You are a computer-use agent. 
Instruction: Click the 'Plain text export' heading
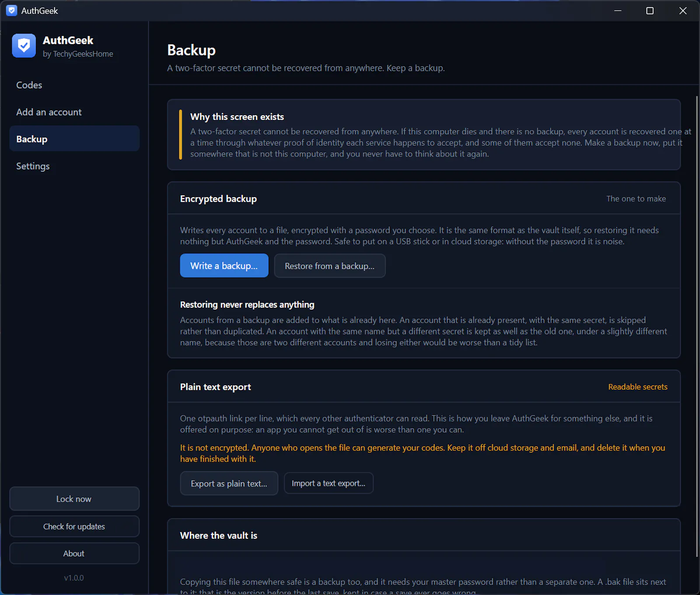[215, 387]
